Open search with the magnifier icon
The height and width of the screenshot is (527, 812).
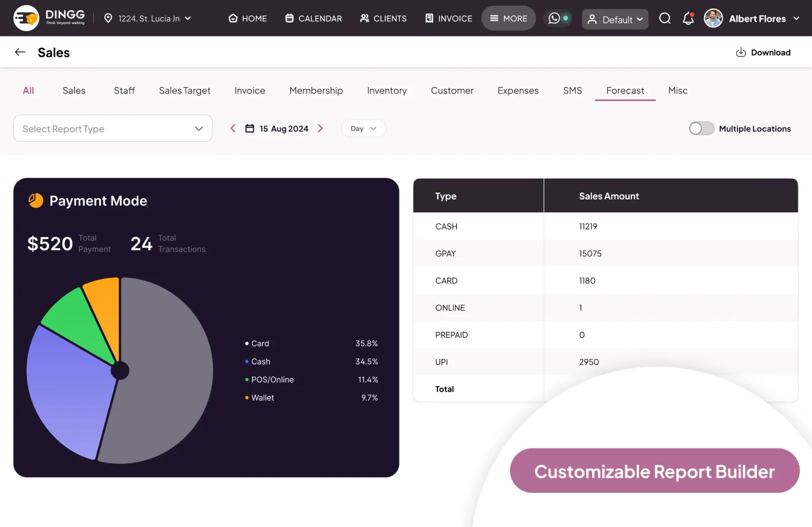(x=665, y=19)
